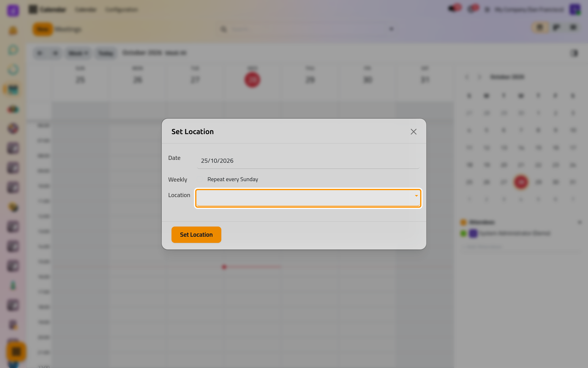Close the Set Location dialog

coord(413,132)
